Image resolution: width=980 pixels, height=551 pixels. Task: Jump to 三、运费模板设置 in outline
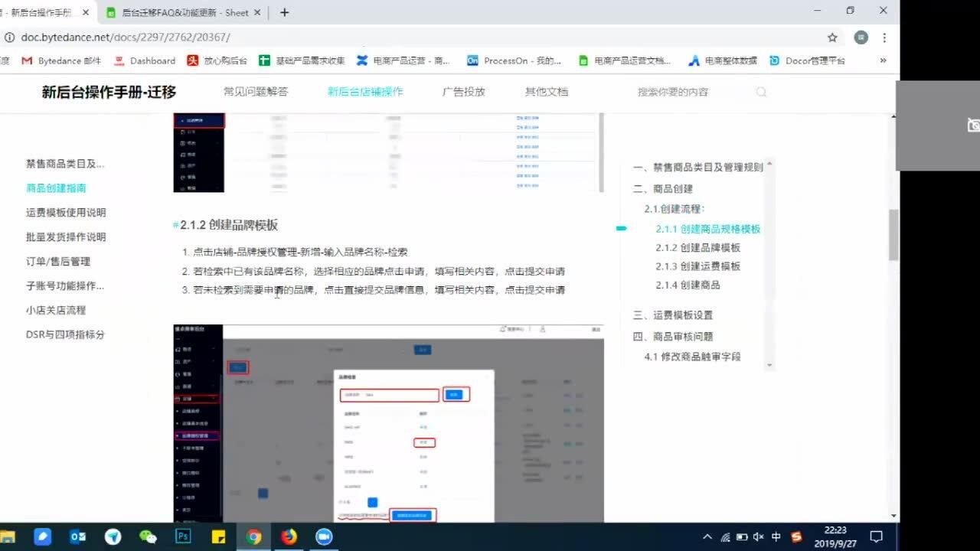pyautogui.click(x=673, y=315)
